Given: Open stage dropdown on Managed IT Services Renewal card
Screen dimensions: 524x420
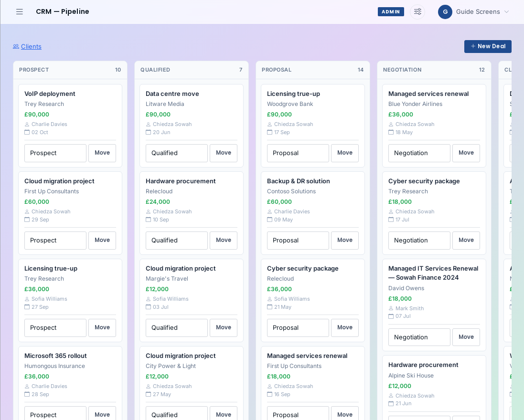Looking at the screenshot, I should [x=419, y=337].
